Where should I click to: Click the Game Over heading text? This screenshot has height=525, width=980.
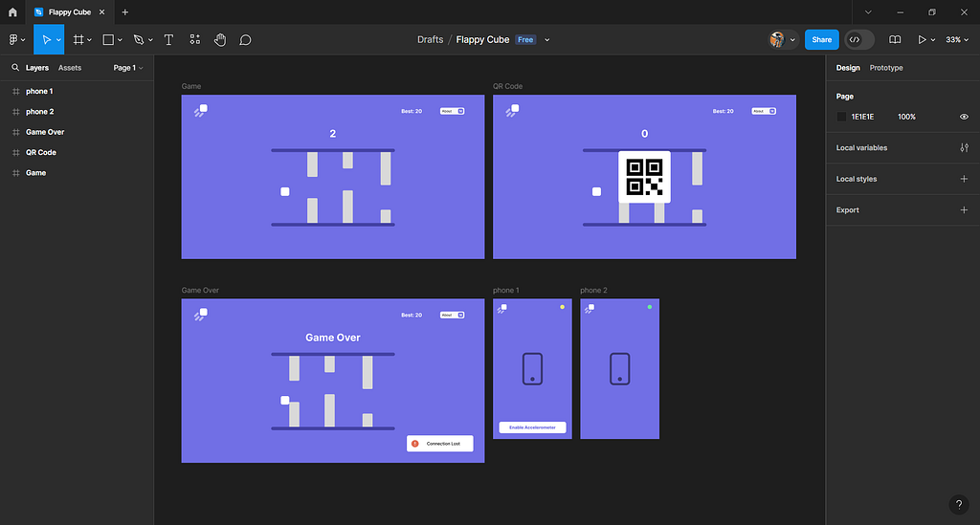tap(332, 338)
